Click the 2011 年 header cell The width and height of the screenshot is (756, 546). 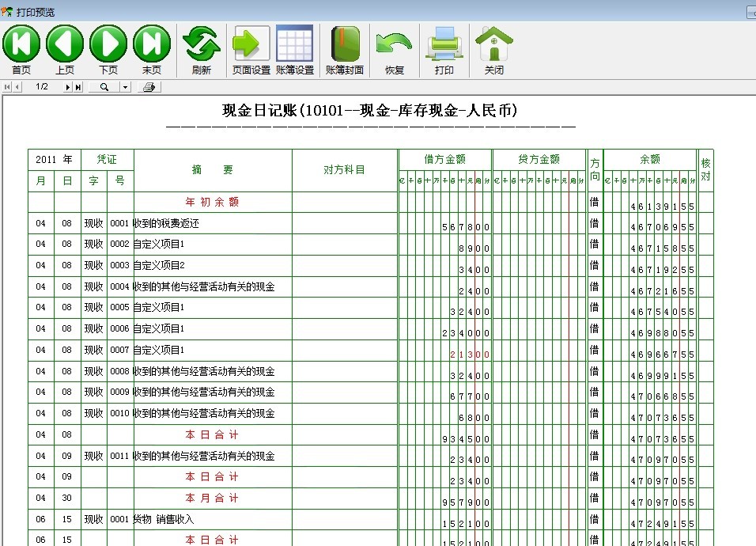point(54,159)
